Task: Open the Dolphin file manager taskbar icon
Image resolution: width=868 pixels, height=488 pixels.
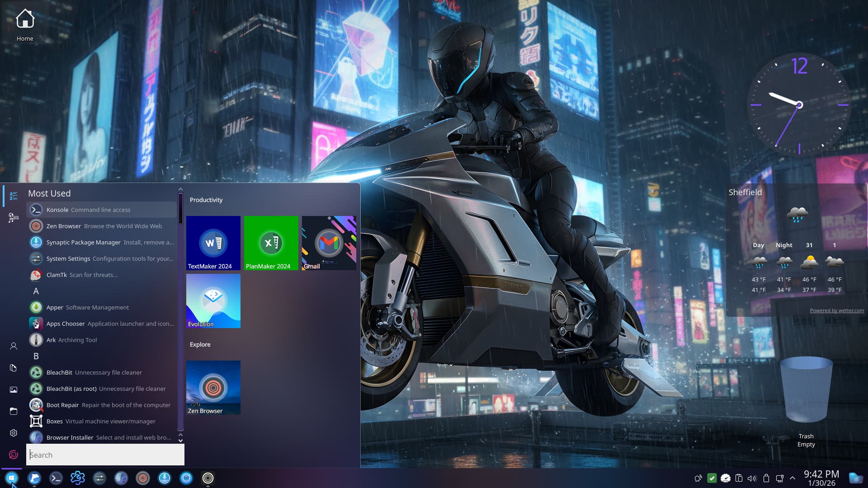Action: pos(34,478)
